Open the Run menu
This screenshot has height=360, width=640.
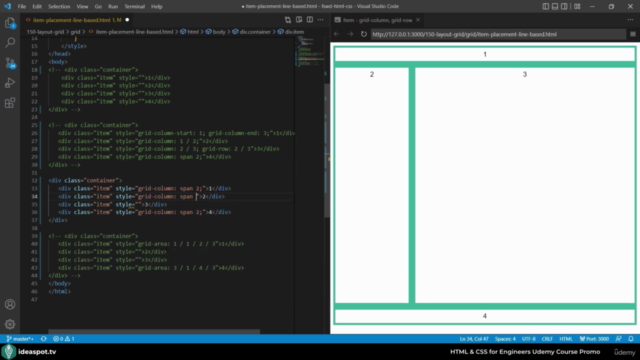coord(113,7)
